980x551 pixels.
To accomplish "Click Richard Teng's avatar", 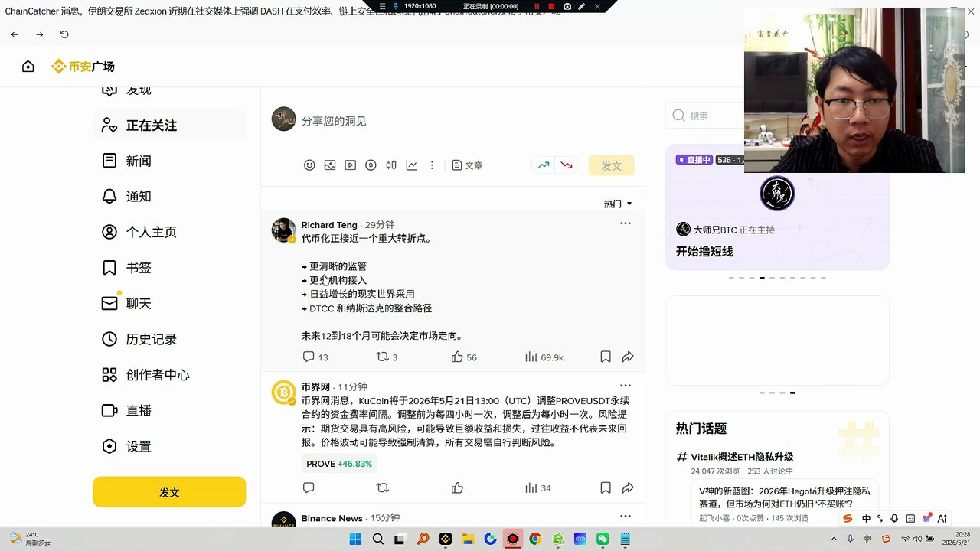I will point(284,230).
